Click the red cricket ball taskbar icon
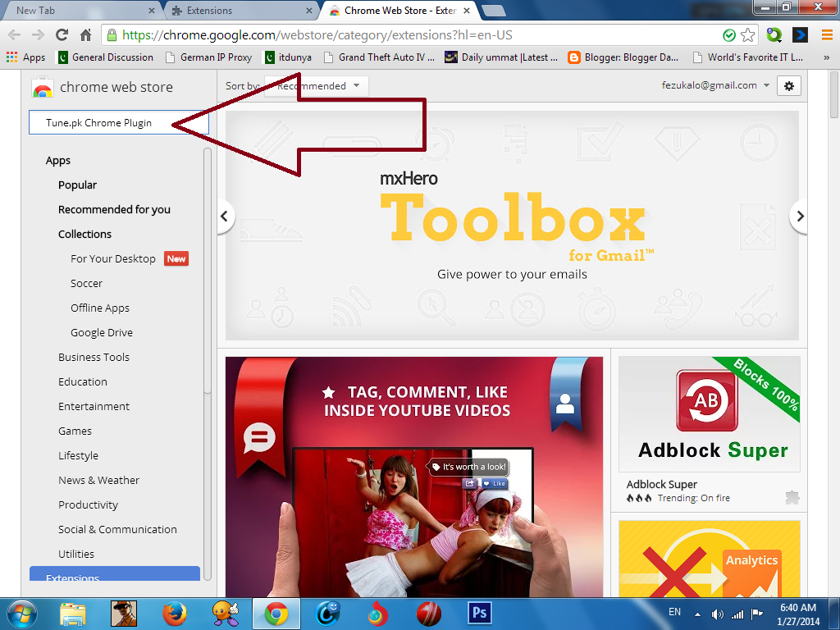Image resolution: width=840 pixels, height=630 pixels. pyautogui.click(x=429, y=614)
